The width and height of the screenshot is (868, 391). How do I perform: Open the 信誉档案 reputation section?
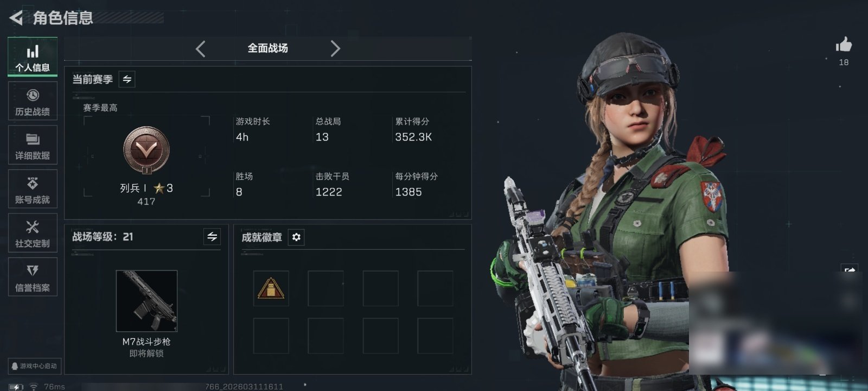33,277
